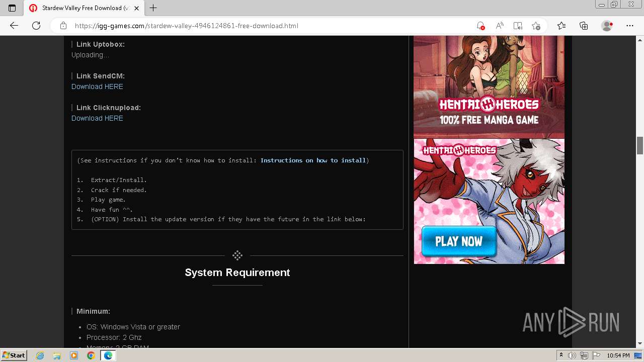Image resolution: width=644 pixels, height=362 pixels.
Task: Open network status tray icon
Action: tap(584, 355)
